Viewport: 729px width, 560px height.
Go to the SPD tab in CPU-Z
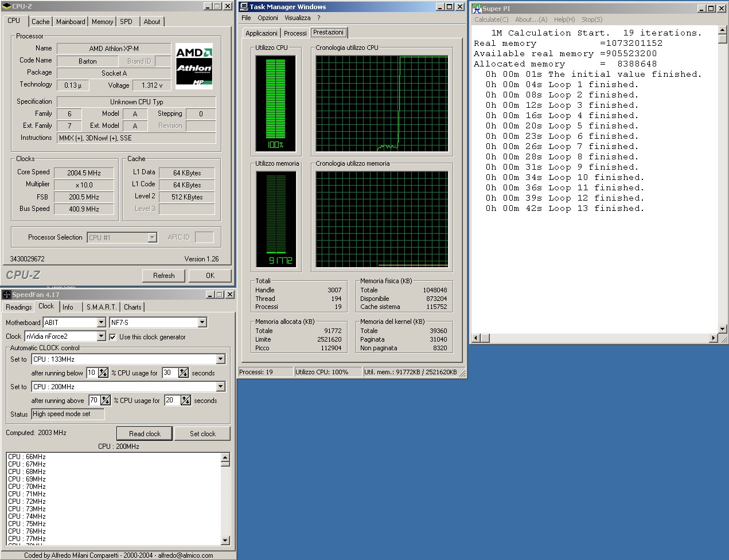[126, 22]
